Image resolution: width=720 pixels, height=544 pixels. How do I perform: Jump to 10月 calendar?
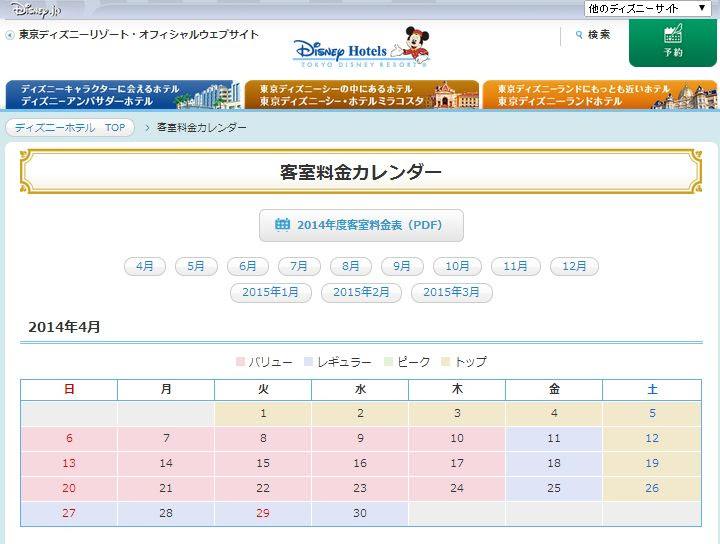pos(457,266)
